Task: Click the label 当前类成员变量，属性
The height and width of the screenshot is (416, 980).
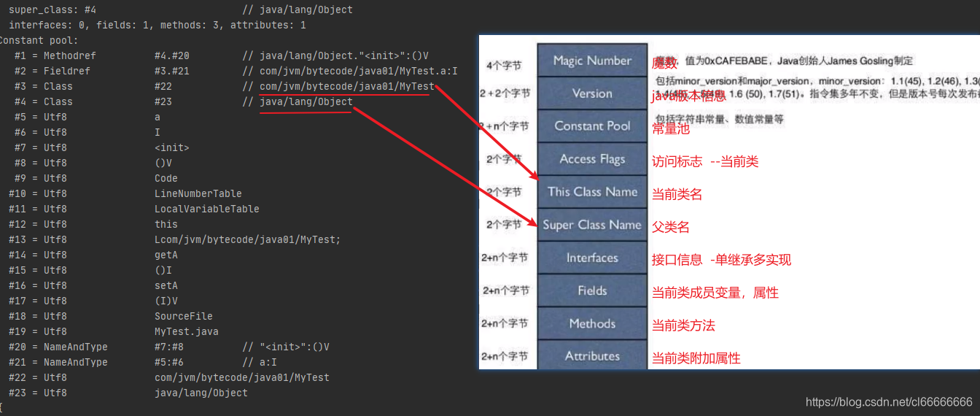Action: (x=715, y=293)
